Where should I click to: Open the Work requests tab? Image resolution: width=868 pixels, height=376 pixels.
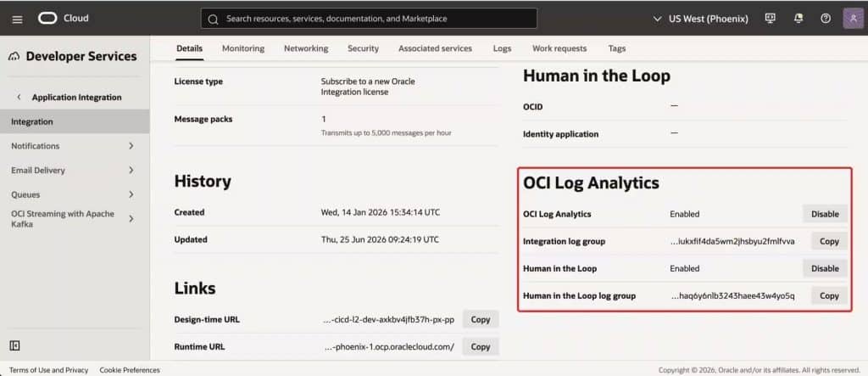click(559, 48)
